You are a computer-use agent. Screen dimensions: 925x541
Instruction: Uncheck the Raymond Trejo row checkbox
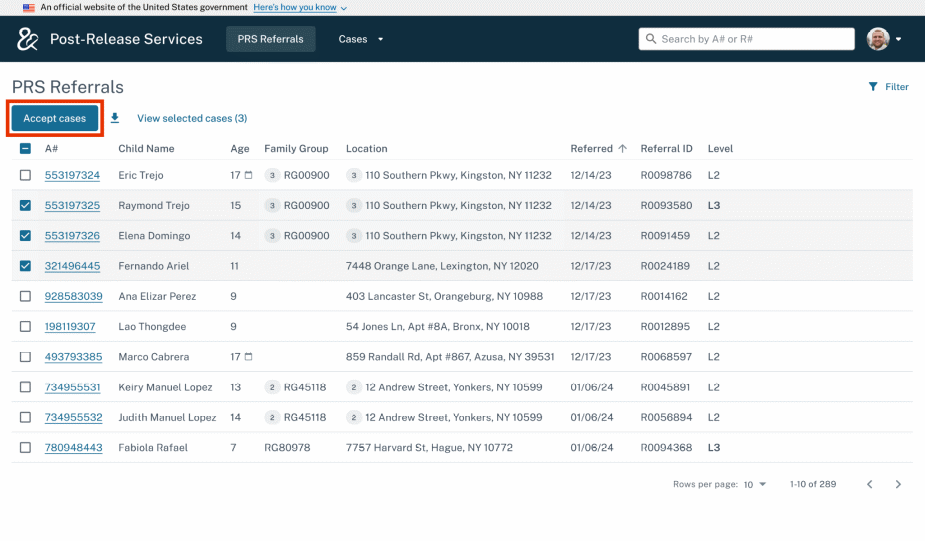25,206
